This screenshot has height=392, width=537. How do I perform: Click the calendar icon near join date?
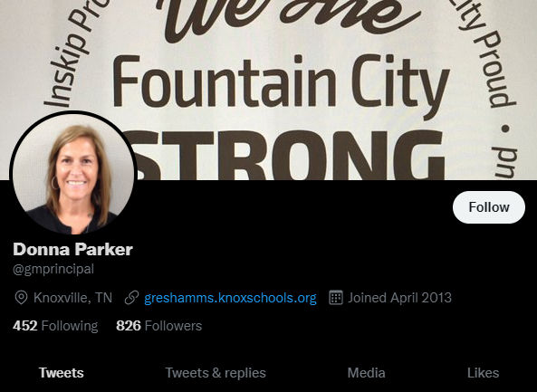pos(336,297)
